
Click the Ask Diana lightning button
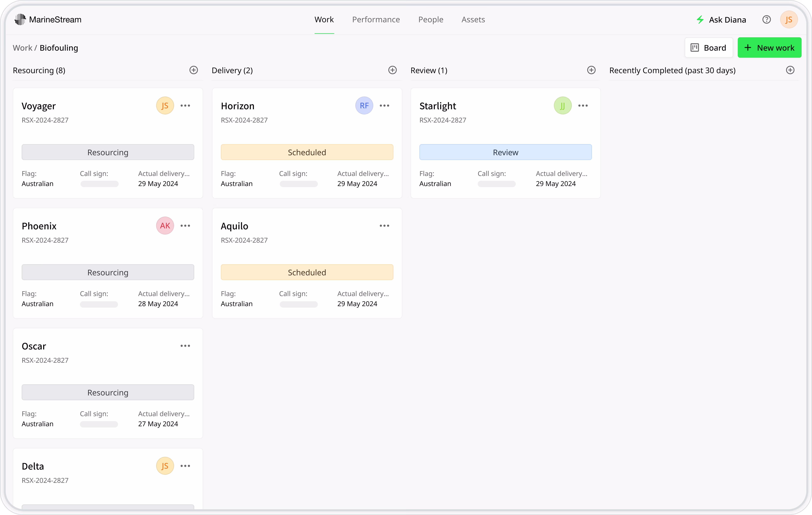point(721,20)
